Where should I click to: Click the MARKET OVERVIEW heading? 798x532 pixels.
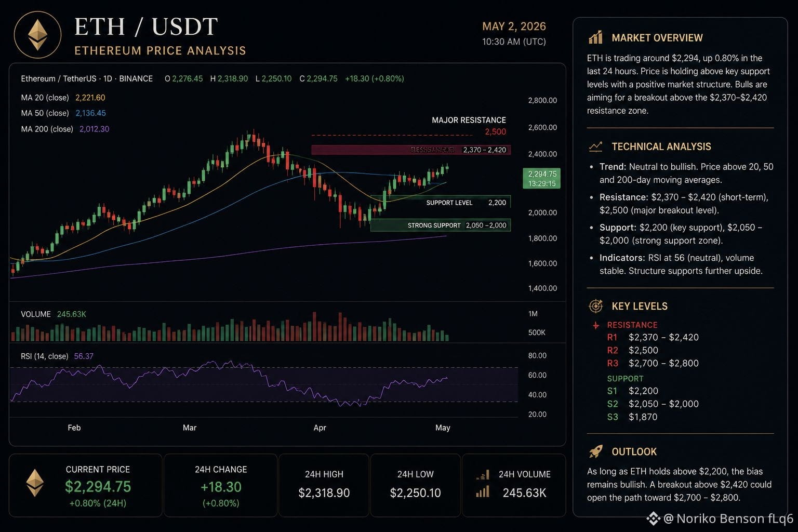click(657, 38)
